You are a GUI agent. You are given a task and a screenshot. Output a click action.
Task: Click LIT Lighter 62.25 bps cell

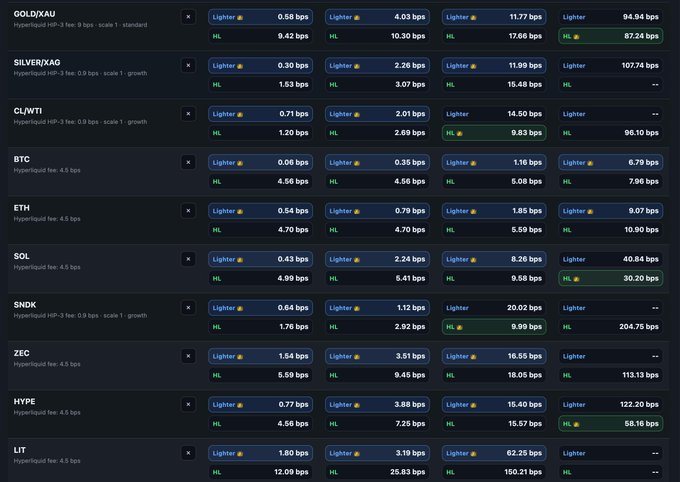[x=494, y=453]
